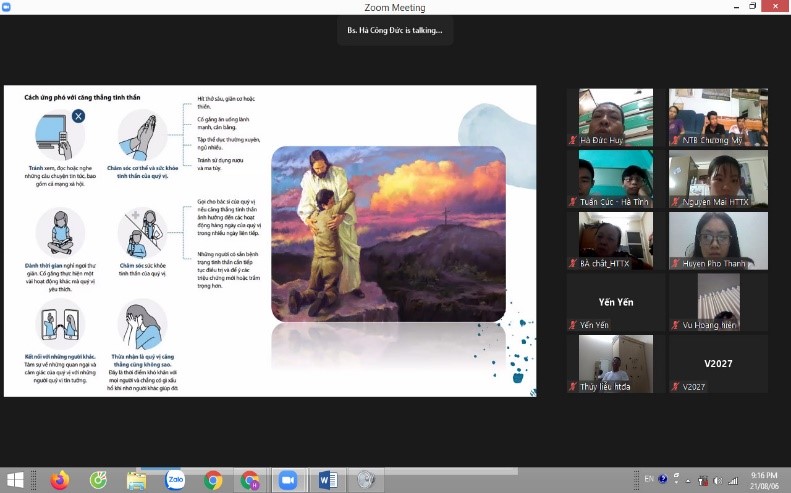
Task: Open the Zalo app in the taskbar
Action: pyautogui.click(x=175, y=480)
